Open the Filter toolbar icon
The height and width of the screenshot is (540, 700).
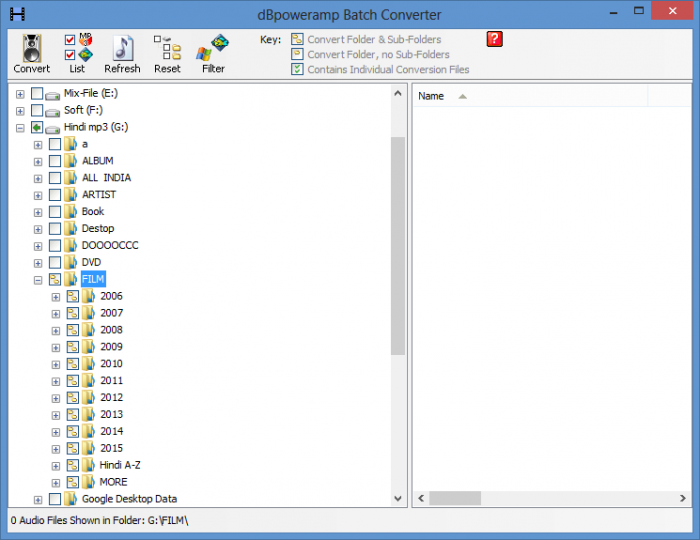(213, 48)
